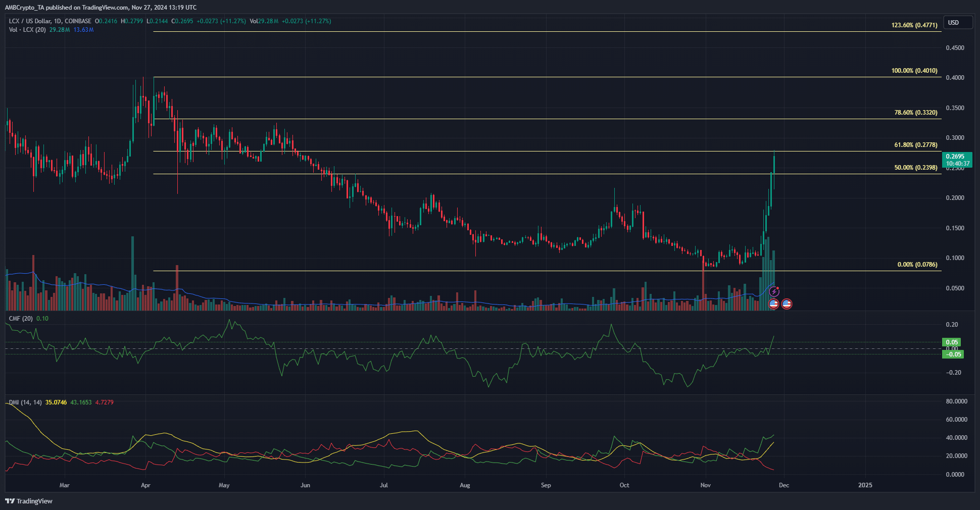Screen dimensions: 980x510
Task: Click the CMF (20) indicator legend
Action: coord(21,319)
